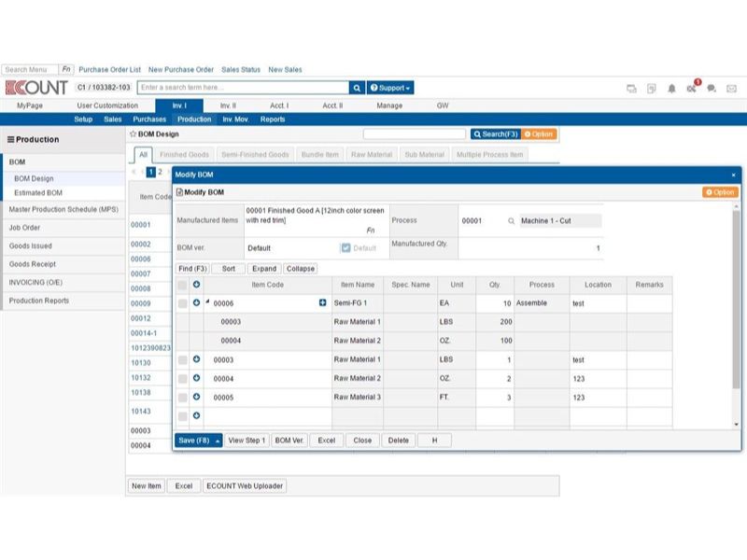
Task: Favorite BOM Design with the star icon
Action: (x=133, y=133)
